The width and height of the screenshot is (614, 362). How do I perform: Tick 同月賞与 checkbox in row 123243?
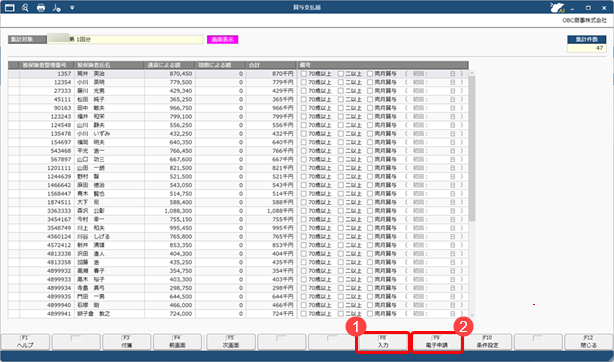point(370,117)
